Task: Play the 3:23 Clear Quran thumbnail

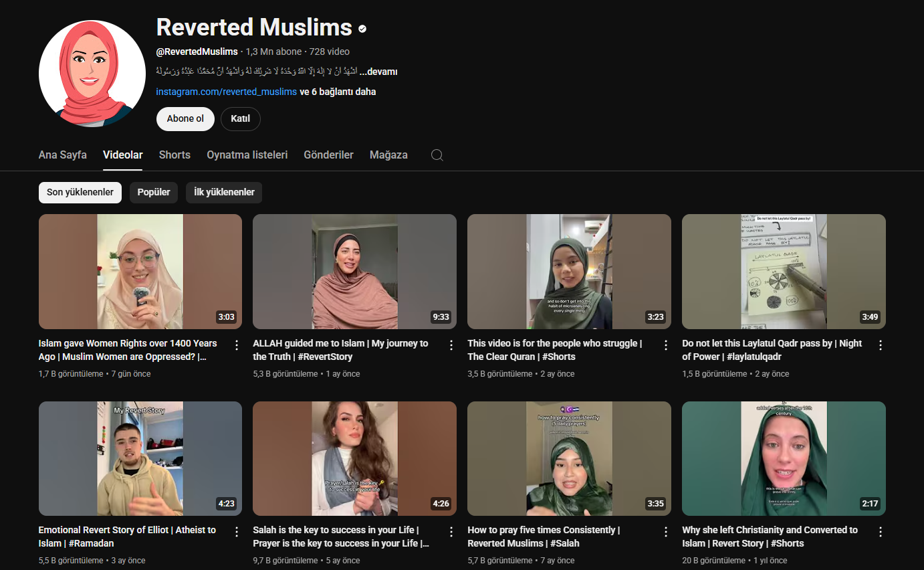Action: coord(569,272)
